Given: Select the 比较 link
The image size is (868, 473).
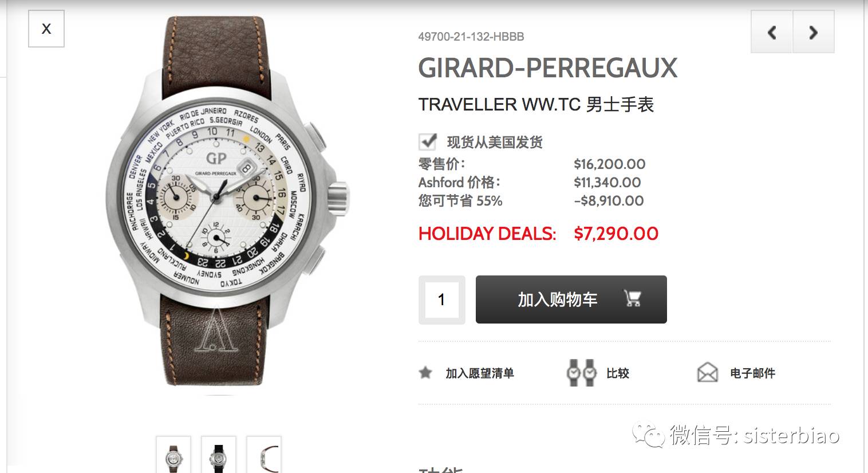Looking at the screenshot, I should [x=618, y=373].
